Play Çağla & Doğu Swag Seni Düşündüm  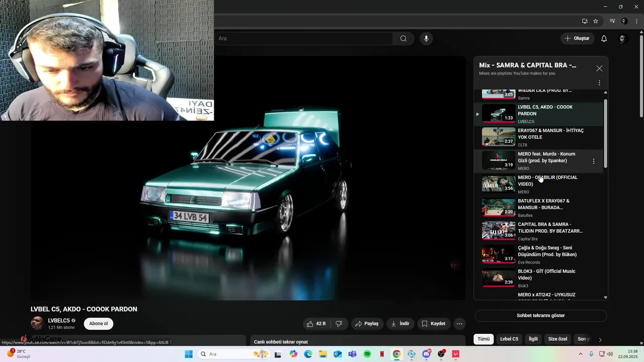coord(538,255)
